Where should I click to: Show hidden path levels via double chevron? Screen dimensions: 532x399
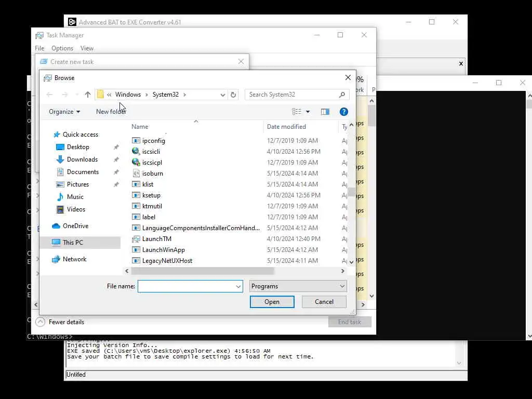coord(109,95)
